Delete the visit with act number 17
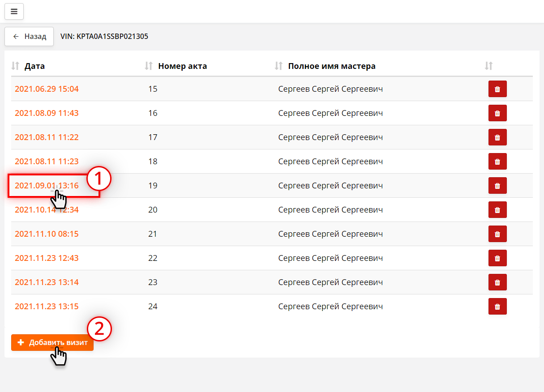The image size is (544, 392). (497, 137)
